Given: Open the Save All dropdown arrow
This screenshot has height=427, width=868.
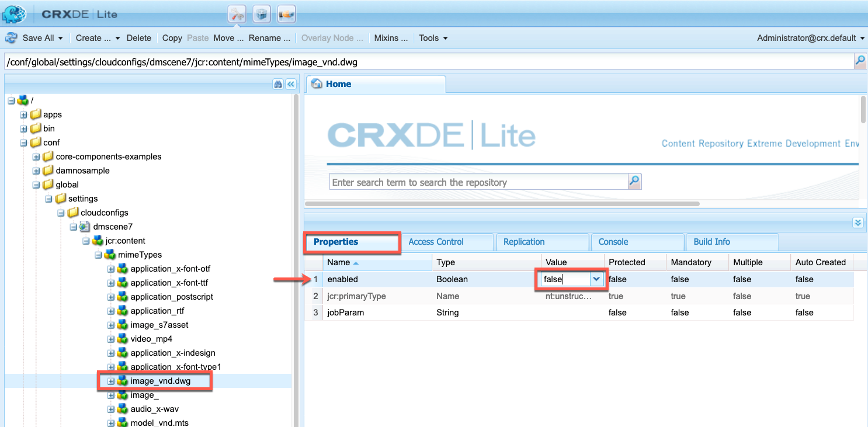Looking at the screenshot, I should pyautogui.click(x=60, y=38).
